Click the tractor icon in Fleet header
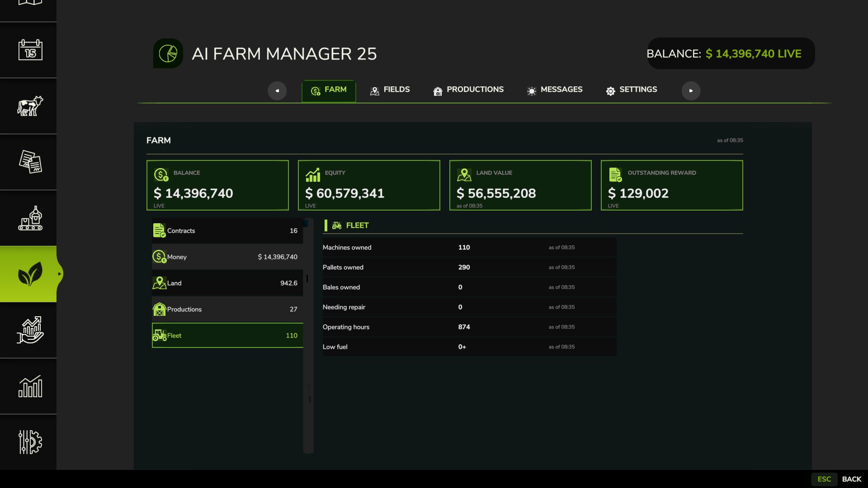The width and height of the screenshot is (868, 488). pyautogui.click(x=337, y=225)
